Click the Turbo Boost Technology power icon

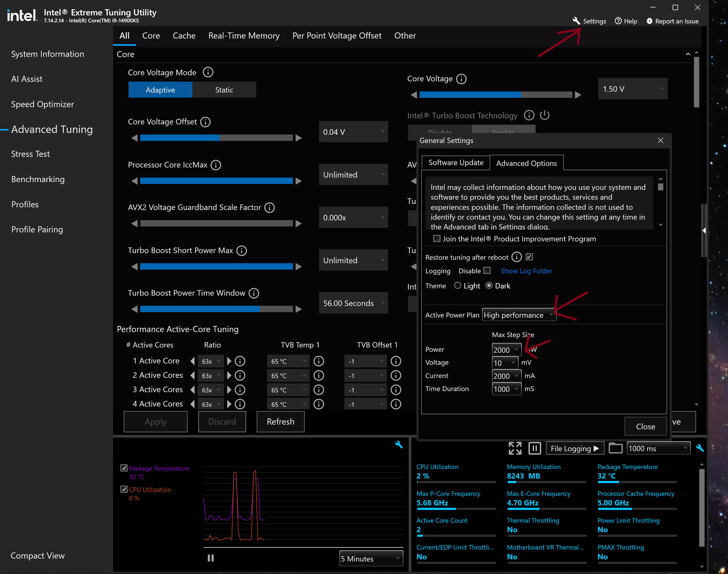click(545, 115)
